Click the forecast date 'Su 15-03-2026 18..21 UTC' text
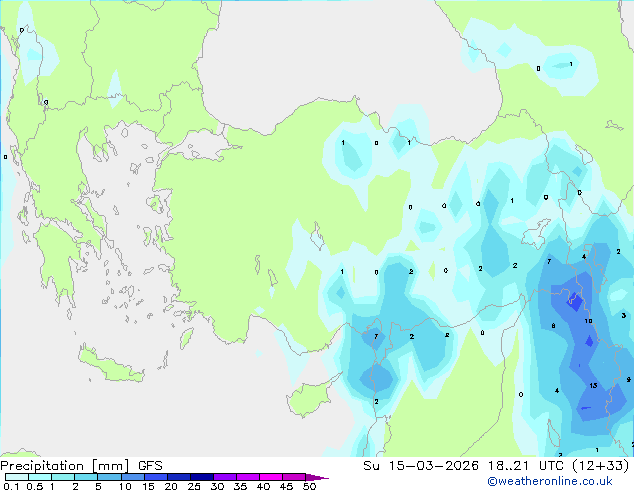634x490 pixels. click(x=463, y=466)
